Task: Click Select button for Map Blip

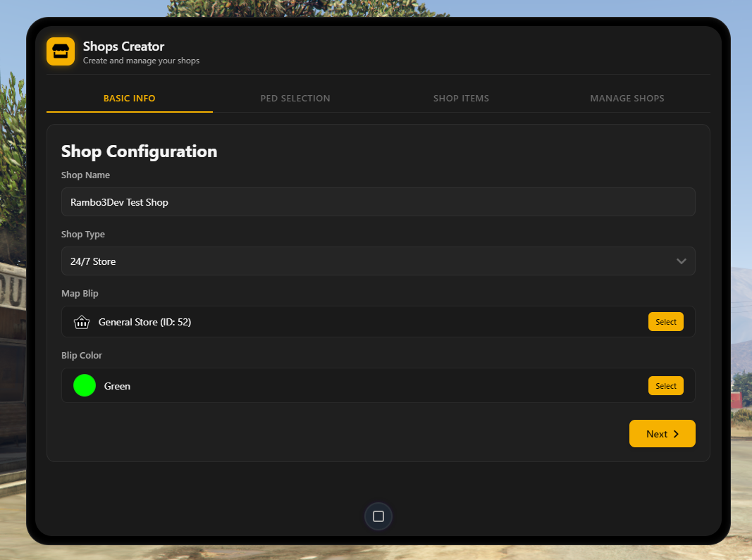Action: pos(666,322)
